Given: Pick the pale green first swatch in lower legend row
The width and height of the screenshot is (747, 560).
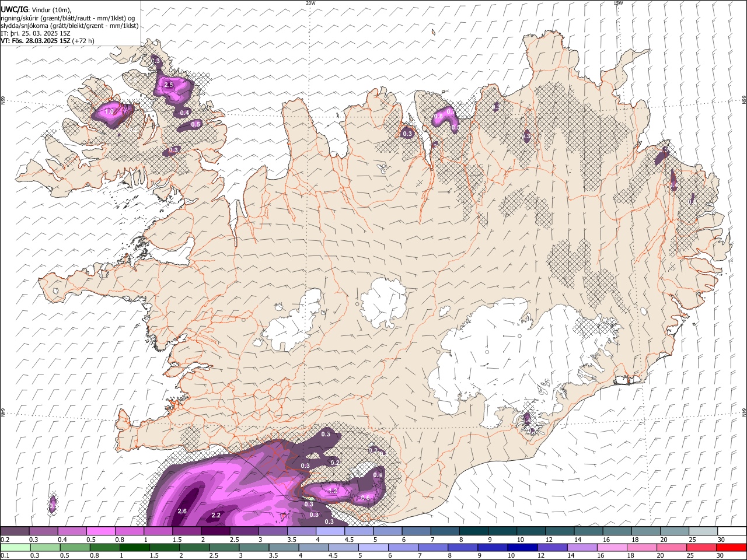Looking at the screenshot, I should 15,548.
